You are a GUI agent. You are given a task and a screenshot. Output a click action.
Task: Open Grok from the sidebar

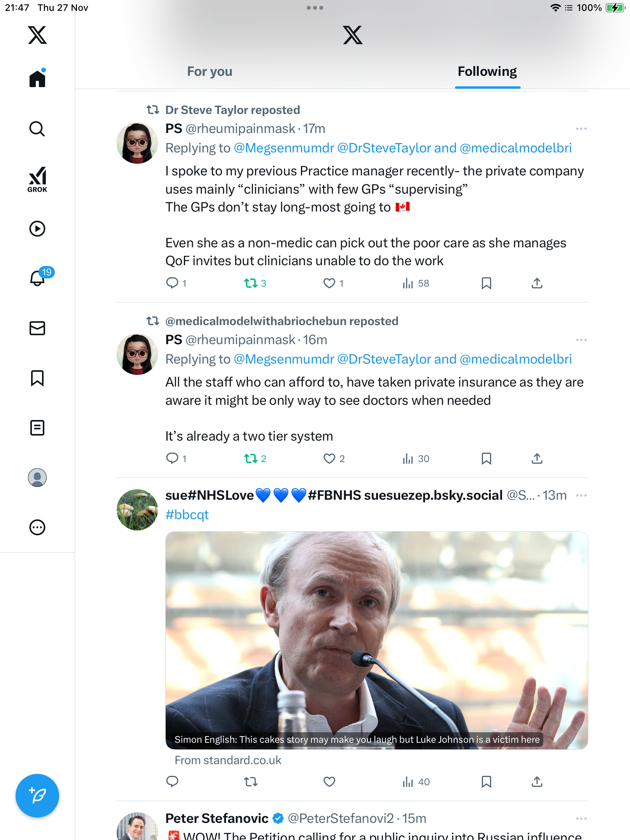pos(37,179)
